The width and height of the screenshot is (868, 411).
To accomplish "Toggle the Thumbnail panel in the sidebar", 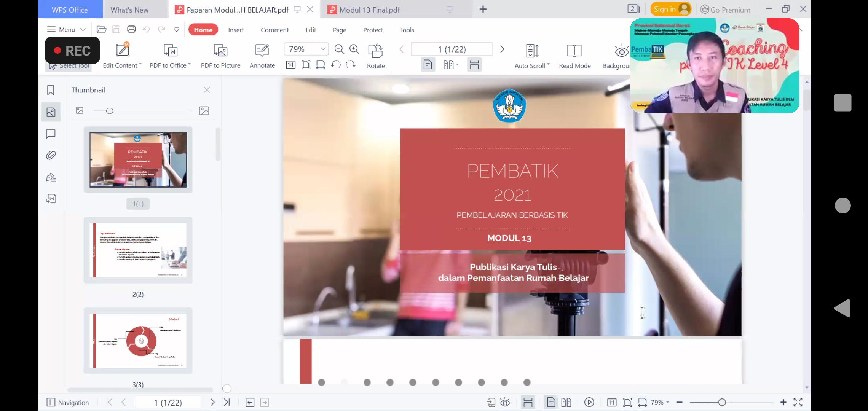I will [x=51, y=112].
